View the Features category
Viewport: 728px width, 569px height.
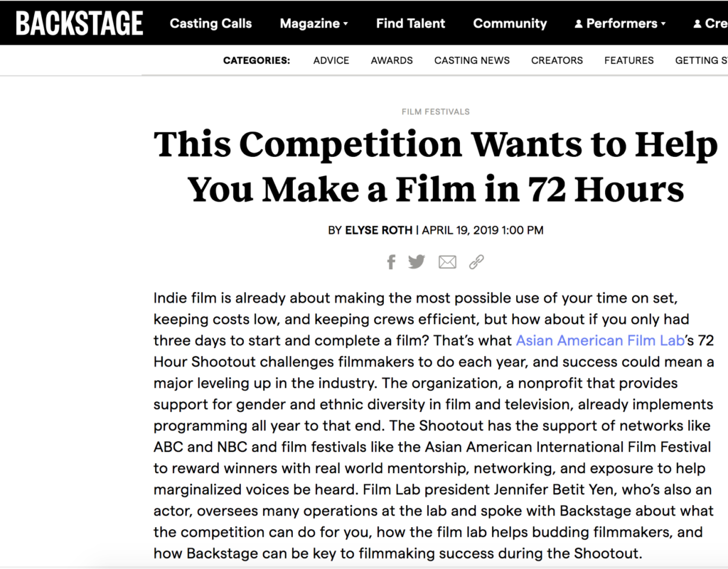628,60
